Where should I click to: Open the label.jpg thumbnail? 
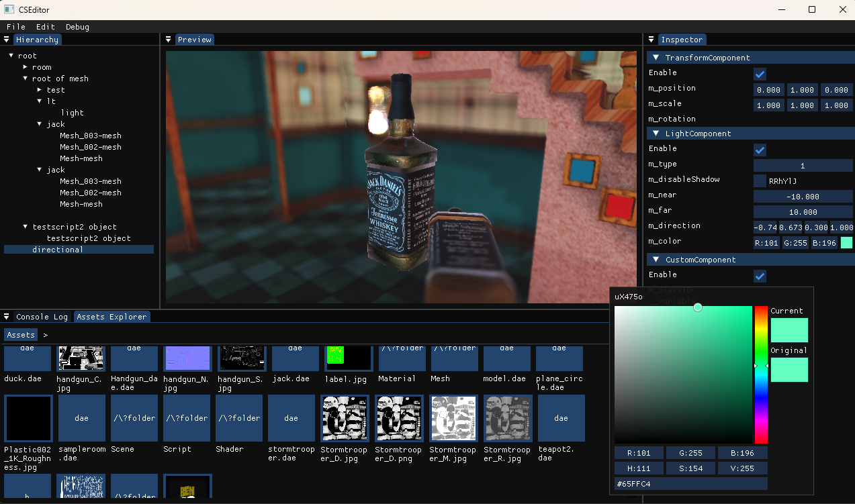click(x=349, y=358)
